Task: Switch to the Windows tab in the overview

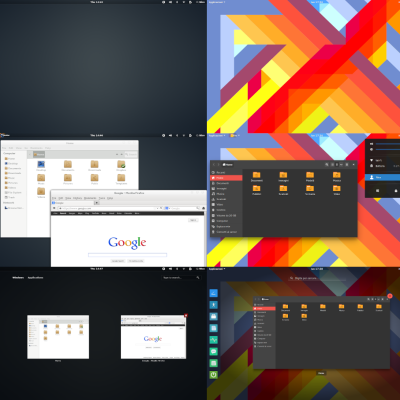Action: pos(18,278)
